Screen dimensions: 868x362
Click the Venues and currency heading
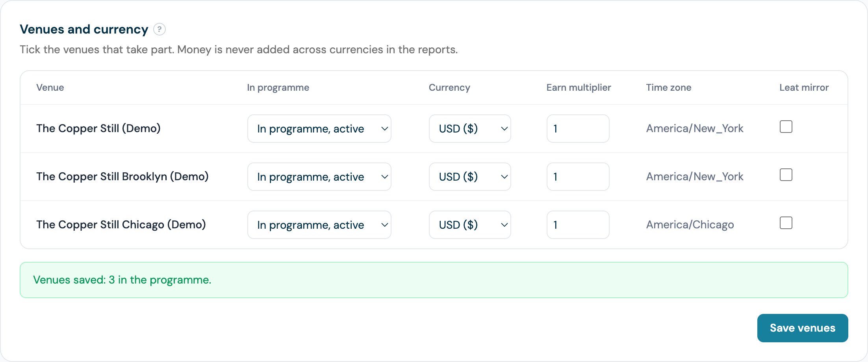click(x=84, y=29)
